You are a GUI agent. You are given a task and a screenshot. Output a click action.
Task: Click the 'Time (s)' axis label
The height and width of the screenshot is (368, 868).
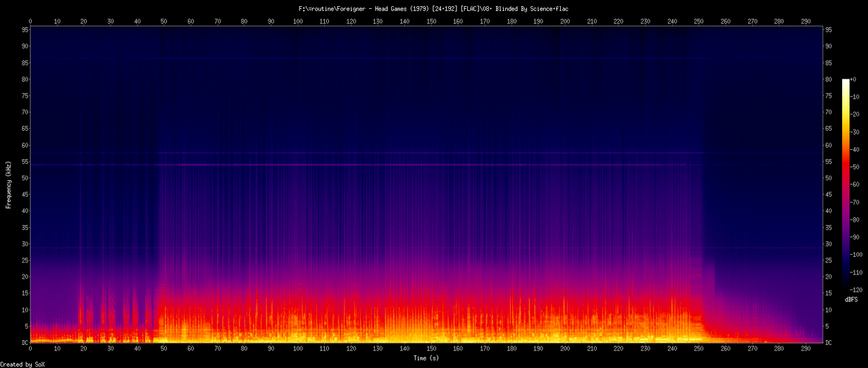click(x=426, y=358)
